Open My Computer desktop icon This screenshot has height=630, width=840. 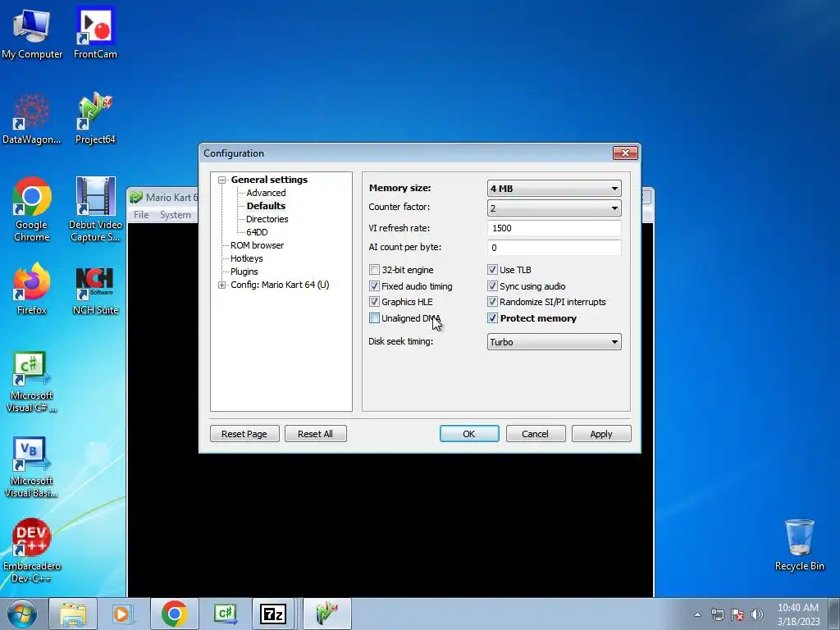point(32,33)
